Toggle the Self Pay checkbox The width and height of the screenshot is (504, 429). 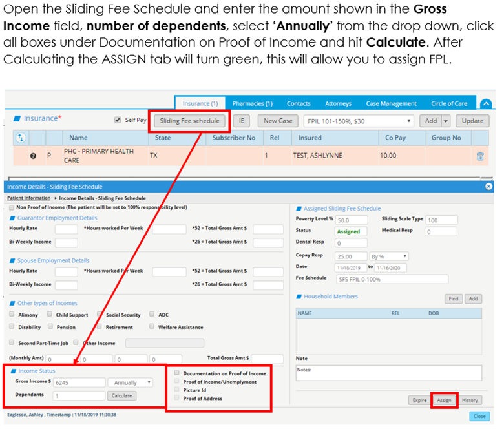click(118, 120)
